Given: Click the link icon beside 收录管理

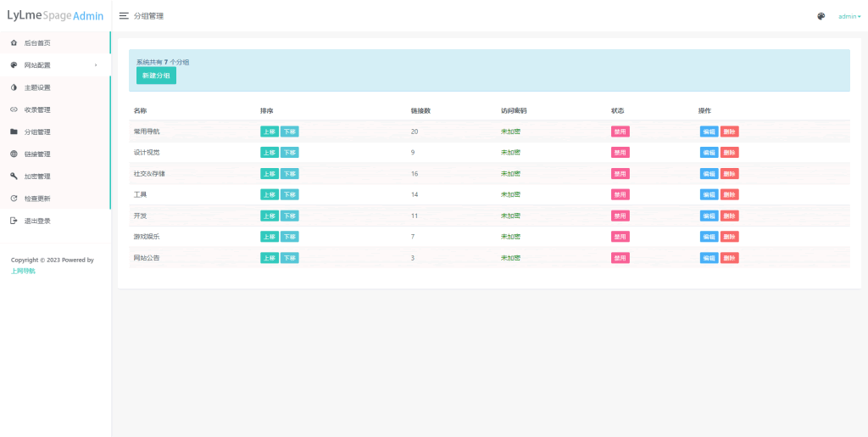Looking at the screenshot, I should point(14,109).
